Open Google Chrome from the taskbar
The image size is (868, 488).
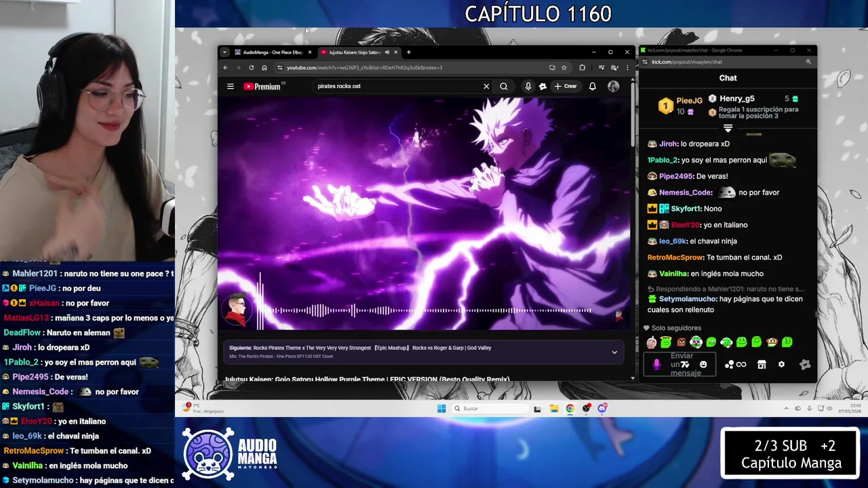point(570,408)
